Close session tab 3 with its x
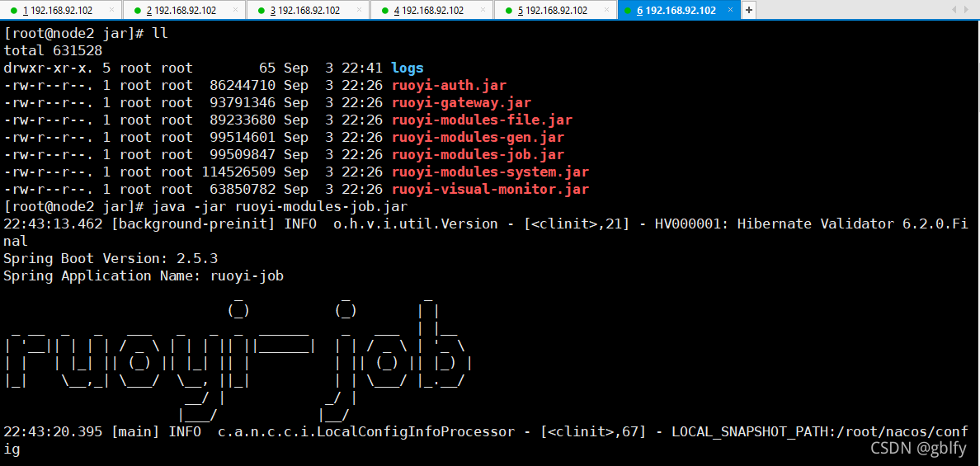Image resolution: width=980 pixels, height=466 pixels. coord(359,11)
